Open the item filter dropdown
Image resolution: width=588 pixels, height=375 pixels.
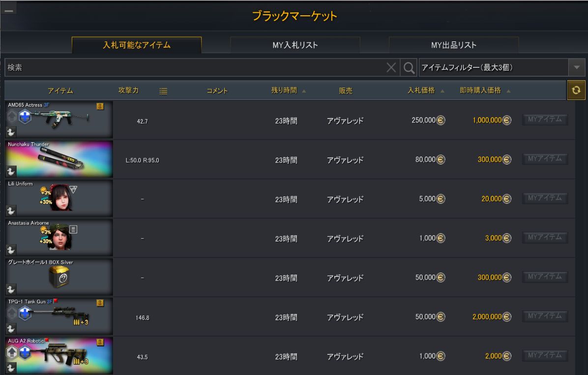[x=577, y=67]
